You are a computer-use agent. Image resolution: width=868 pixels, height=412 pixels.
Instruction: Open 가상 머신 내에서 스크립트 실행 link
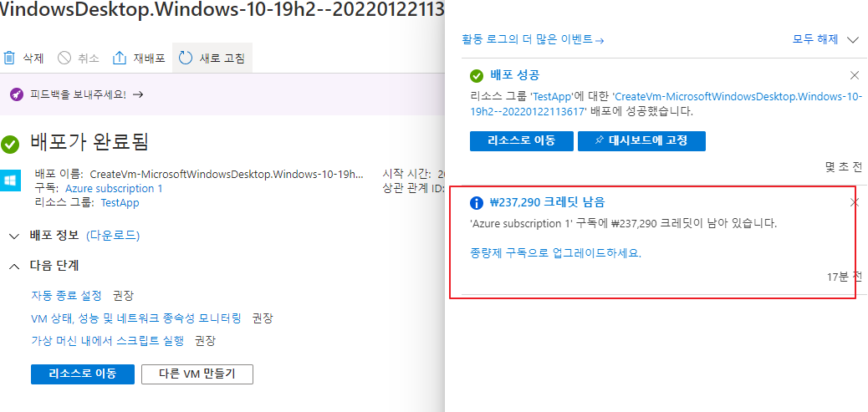coord(107,341)
